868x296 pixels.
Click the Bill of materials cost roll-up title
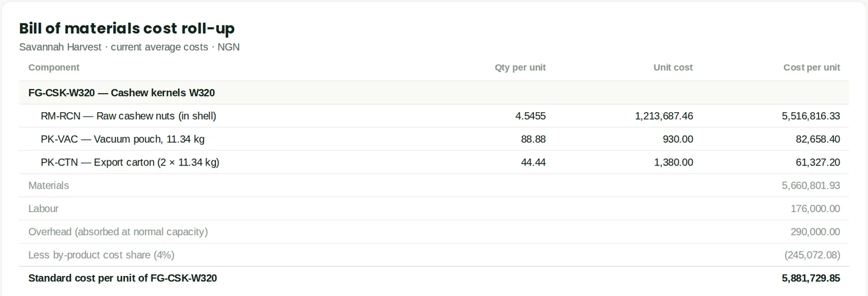(127, 28)
